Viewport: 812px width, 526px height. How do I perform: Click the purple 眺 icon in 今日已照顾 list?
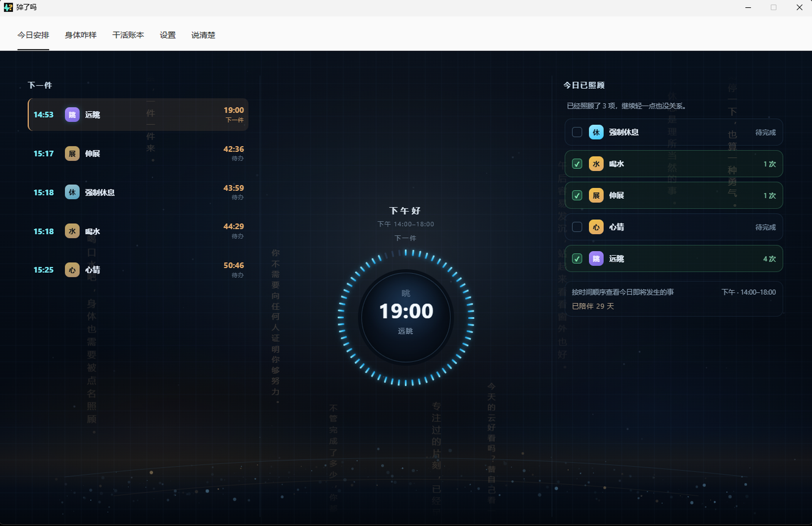point(596,259)
